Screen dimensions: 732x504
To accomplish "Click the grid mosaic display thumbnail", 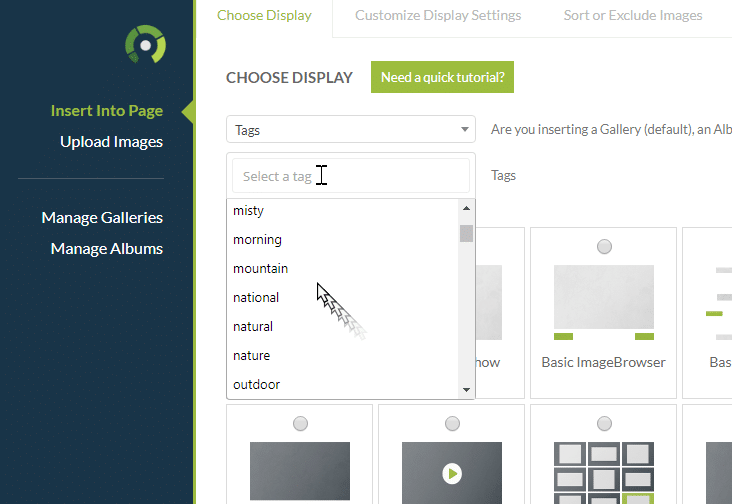I will click(x=604, y=473).
